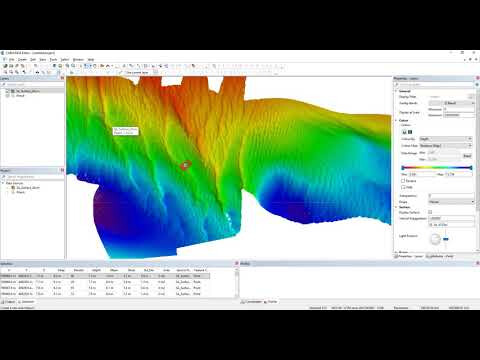The height and width of the screenshot is (360, 480).
Task: Click the Vertical Exaggeration input field
Action: tap(451, 218)
